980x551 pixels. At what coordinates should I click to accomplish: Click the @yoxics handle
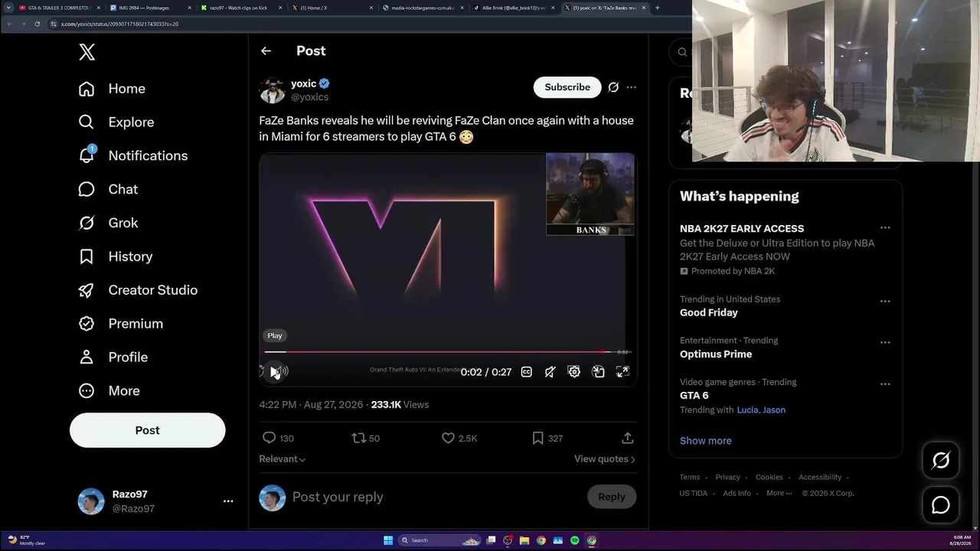pyautogui.click(x=309, y=97)
